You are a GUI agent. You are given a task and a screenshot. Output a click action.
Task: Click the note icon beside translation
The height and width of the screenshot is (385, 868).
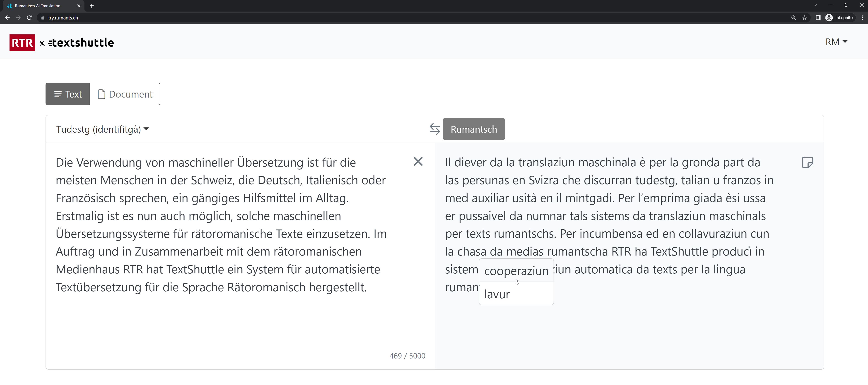coord(807,162)
